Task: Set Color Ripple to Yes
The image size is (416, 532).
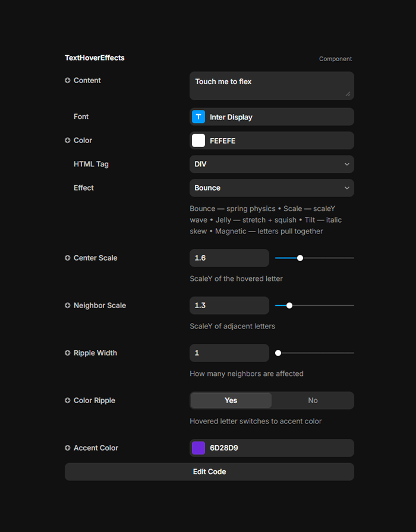Action: [231, 400]
